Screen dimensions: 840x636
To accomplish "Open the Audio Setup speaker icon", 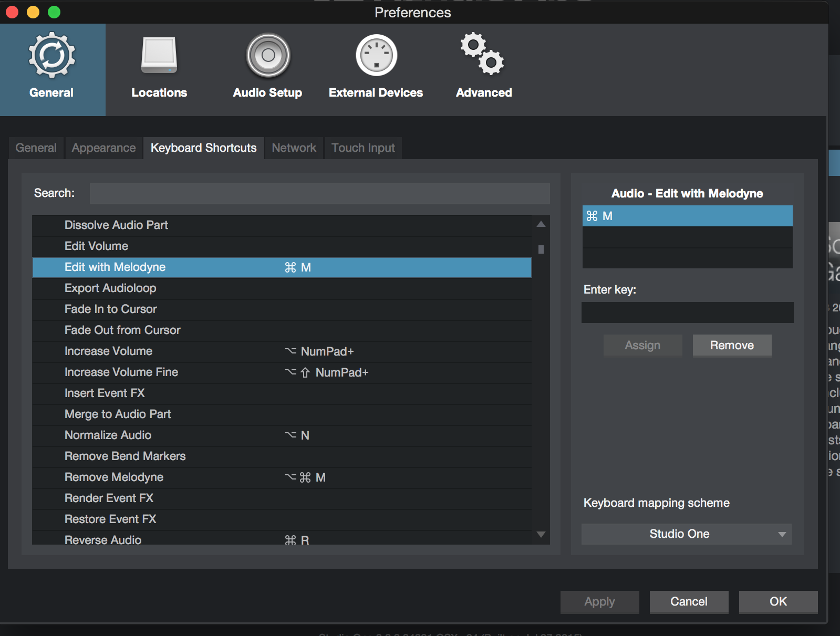I will tap(268, 56).
